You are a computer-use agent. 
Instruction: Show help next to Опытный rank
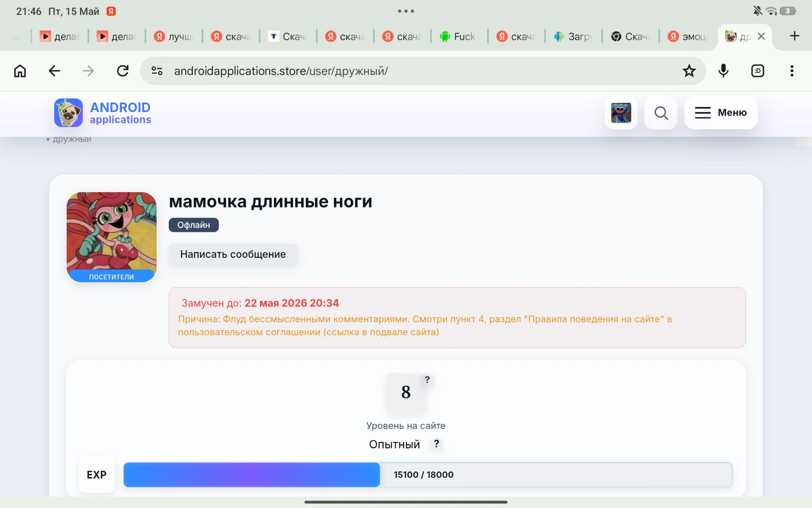[436, 444]
